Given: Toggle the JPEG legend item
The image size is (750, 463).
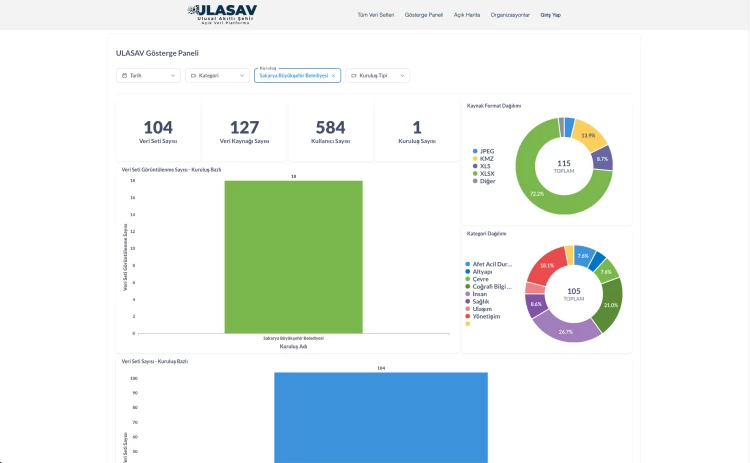Looking at the screenshot, I should pos(487,152).
